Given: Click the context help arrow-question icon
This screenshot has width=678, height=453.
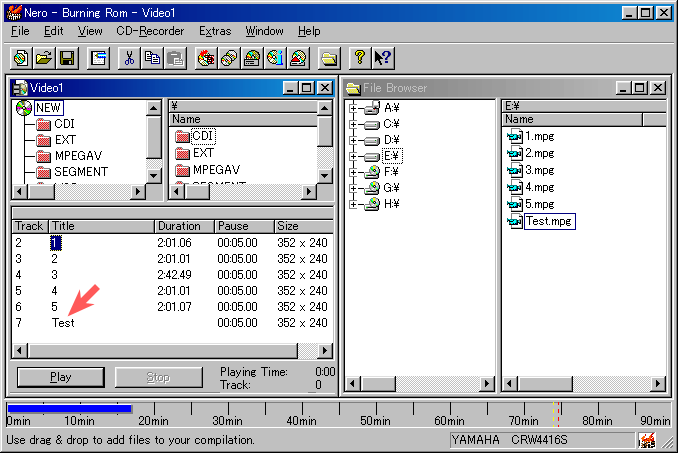Looking at the screenshot, I should [383, 58].
